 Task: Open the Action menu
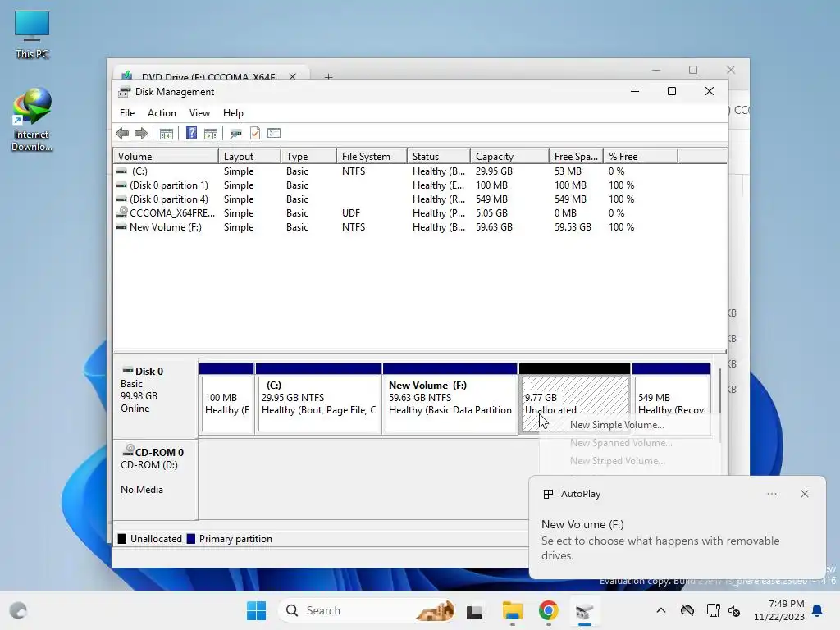click(x=162, y=113)
